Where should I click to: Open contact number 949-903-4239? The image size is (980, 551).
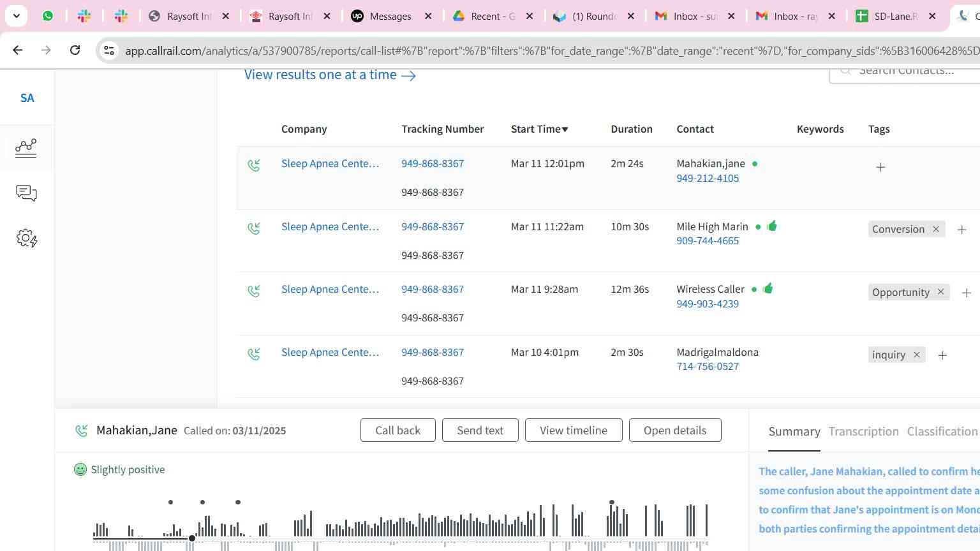click(708, 304)
